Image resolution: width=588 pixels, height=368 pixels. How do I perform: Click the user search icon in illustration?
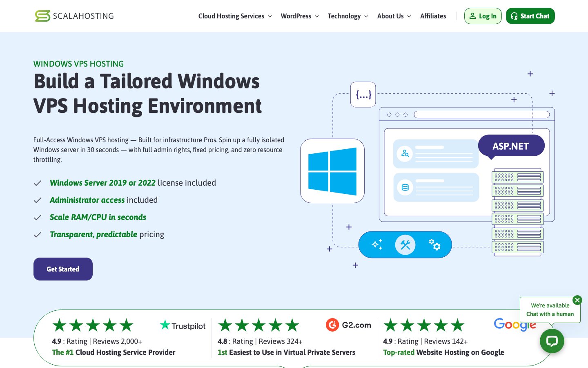coord(405,154)
